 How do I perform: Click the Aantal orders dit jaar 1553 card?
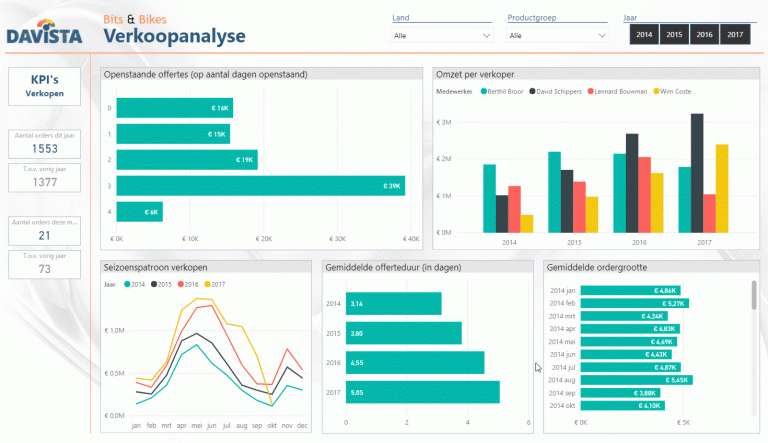pos(45,144)
